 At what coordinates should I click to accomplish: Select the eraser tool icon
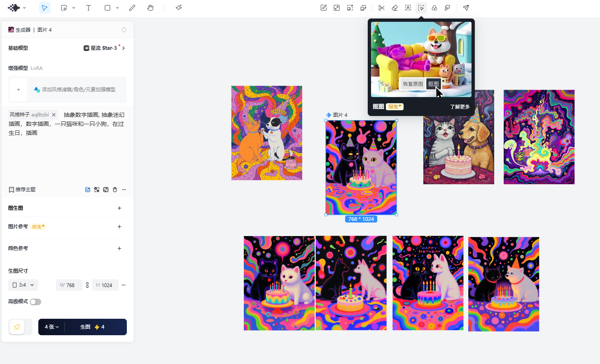(x=395, y=8)
